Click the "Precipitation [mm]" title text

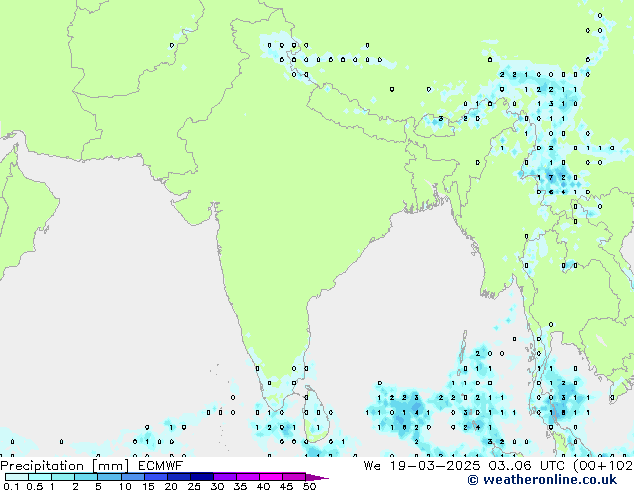click(x=64, y=466)
